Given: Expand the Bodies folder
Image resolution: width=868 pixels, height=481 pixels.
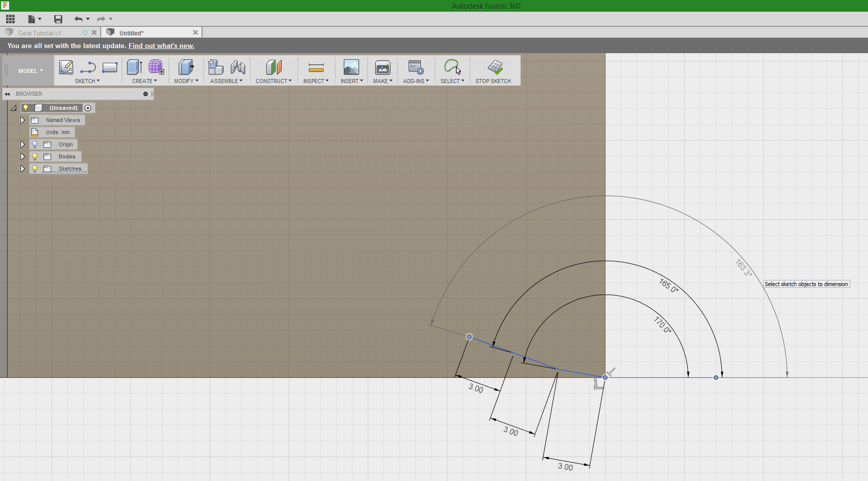Looking at the screenshot, I should [22, 156].
